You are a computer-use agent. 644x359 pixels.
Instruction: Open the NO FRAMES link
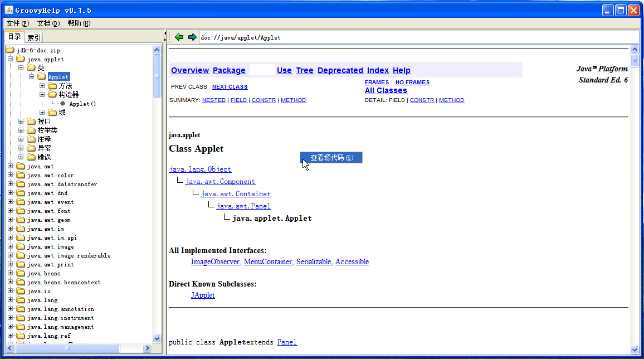tap(412, 82)
